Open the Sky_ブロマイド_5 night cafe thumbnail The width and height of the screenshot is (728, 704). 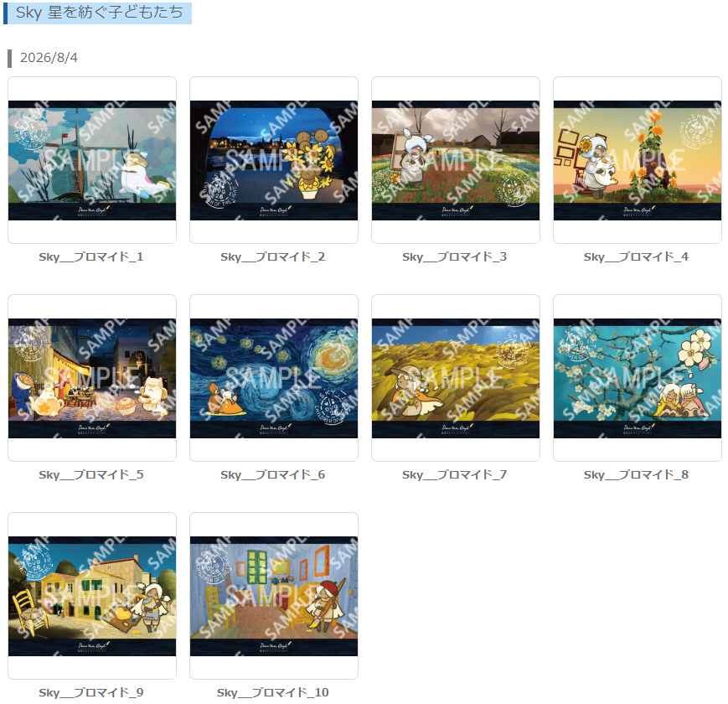coord(92,378)
